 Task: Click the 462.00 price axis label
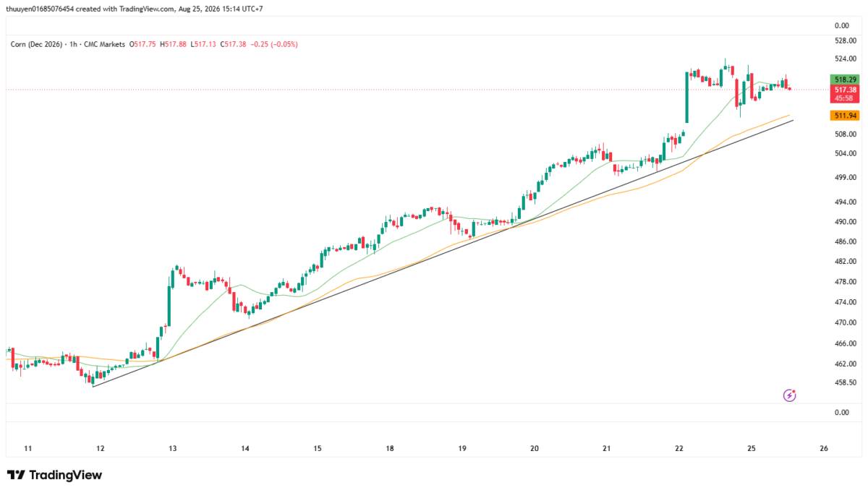[x=846, y=364]
